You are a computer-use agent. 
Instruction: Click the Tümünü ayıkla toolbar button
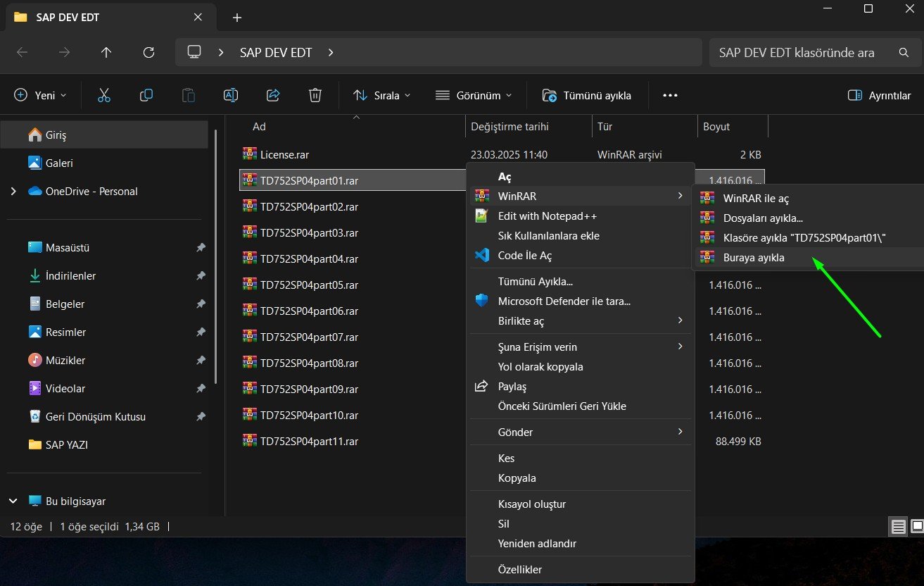pos(587,95)
